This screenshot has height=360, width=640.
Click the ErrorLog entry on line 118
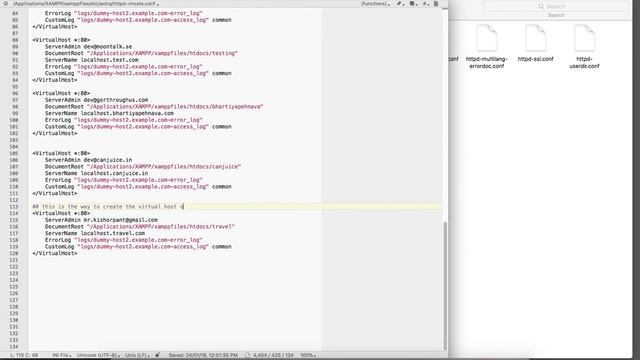(x=124, y=240)
